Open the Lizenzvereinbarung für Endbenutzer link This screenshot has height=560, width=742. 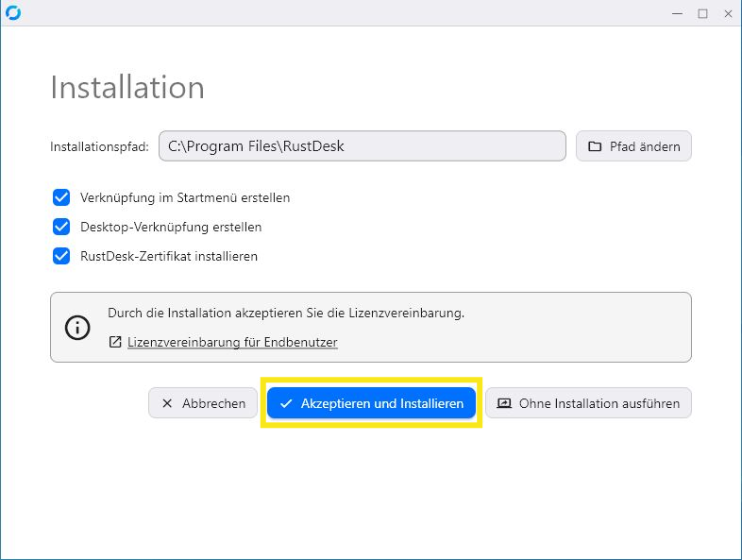point(232,342)
